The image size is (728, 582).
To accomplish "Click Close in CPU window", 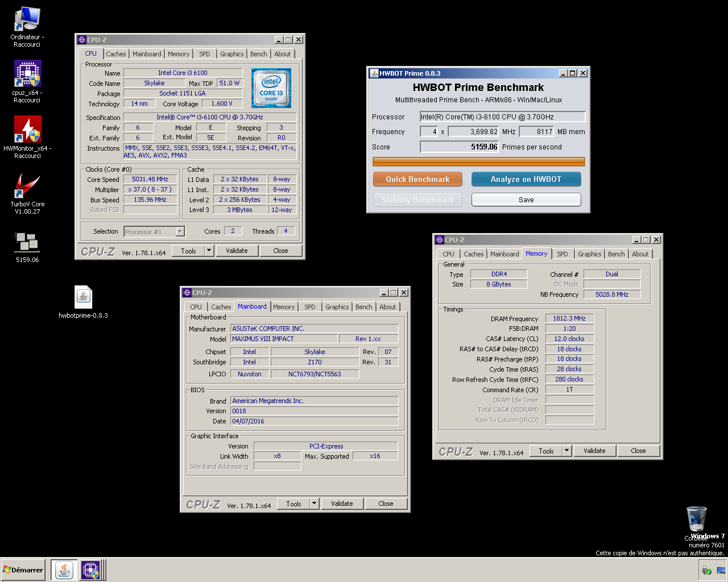I will [280, 251].
